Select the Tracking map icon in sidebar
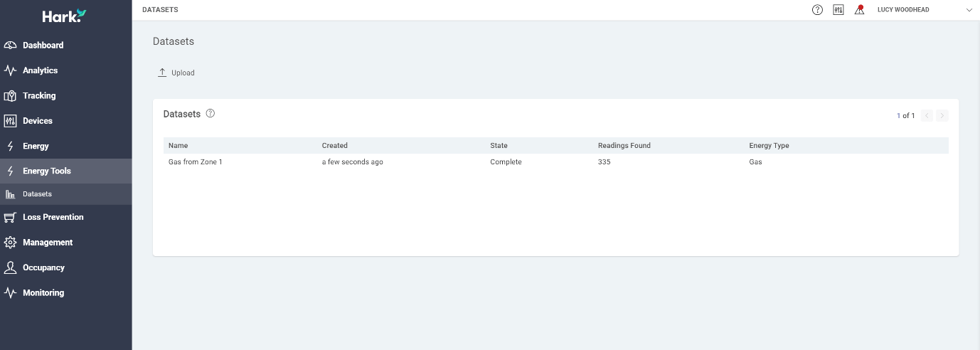The image size is (980, 350). click(10, 95)
